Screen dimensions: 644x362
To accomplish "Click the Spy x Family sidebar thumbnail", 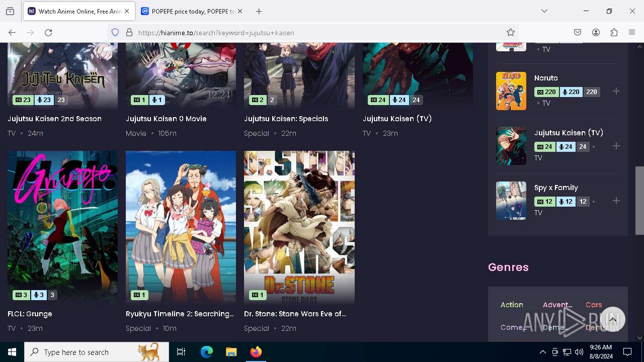I will (511, 201).
